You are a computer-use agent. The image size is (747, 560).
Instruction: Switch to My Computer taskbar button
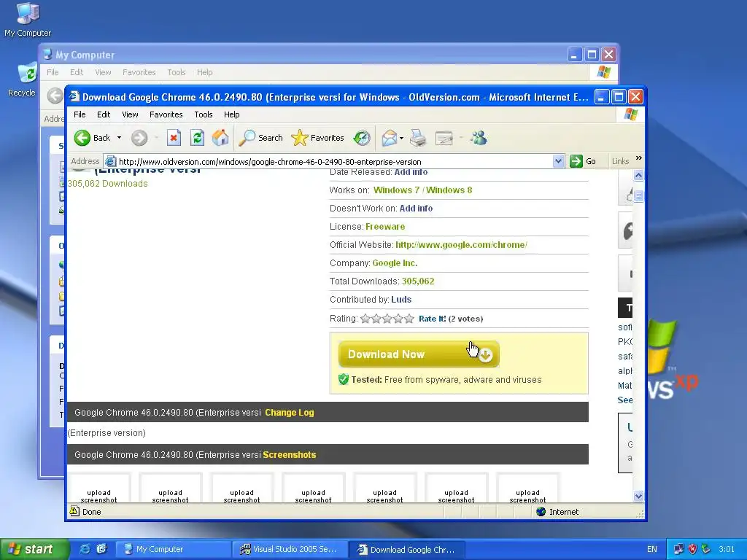click(x=174, y=549)
